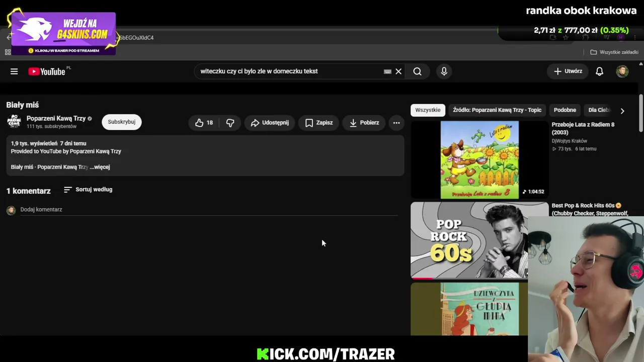Open Przeboje Lata z Radiem 8 (2003) title

tap(583, 129)
